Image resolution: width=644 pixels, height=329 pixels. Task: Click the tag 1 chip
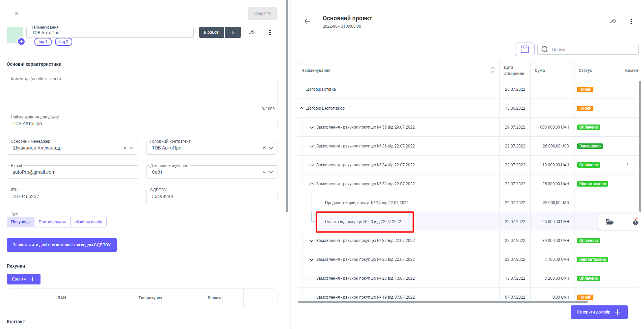click(x=43, y=42)
